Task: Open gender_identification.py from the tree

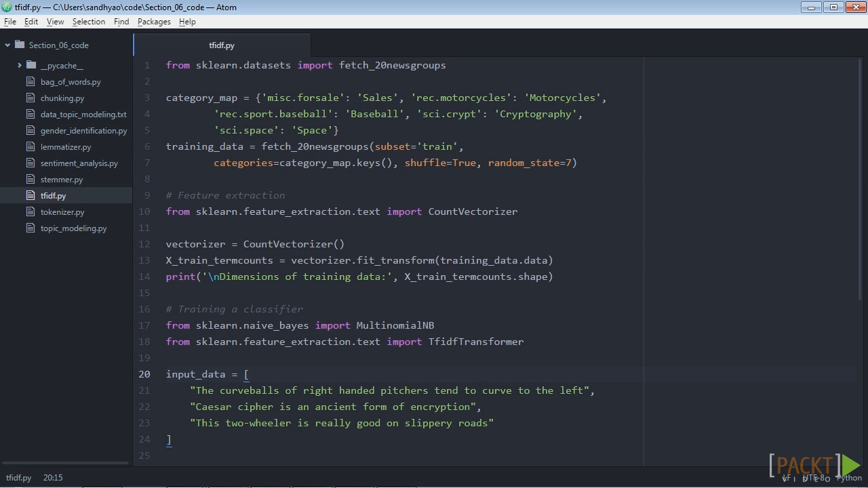Action: [83, 131]
